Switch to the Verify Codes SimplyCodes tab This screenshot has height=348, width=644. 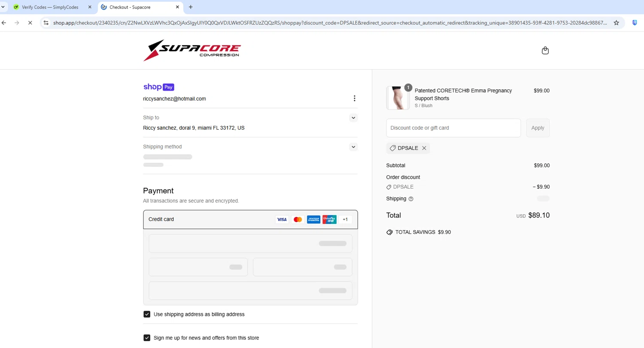click(49, 7)
